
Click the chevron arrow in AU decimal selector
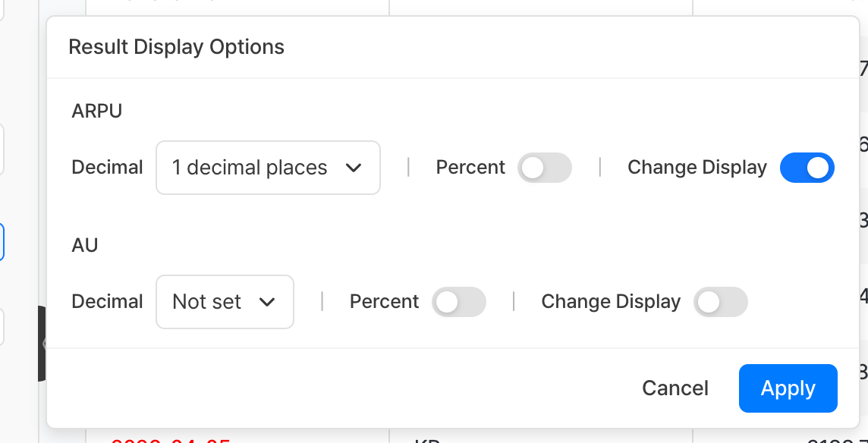pyautogui.click(x=267, y=302)
